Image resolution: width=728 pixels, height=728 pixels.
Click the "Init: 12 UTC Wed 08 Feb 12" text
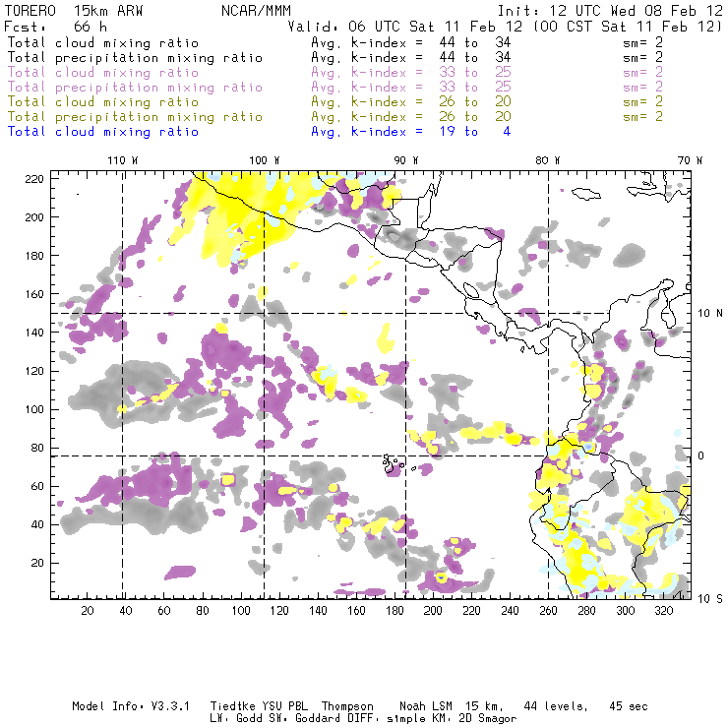tap(610, 11)
